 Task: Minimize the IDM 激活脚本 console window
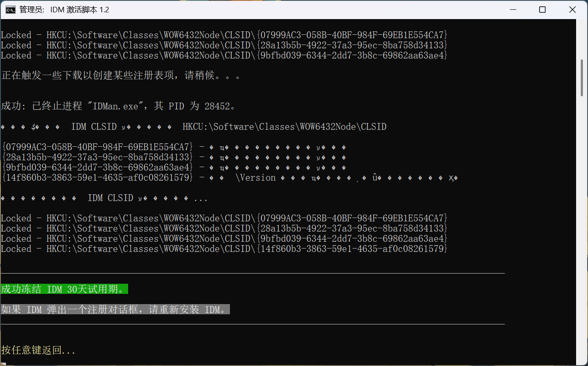pyautogui.click(x=512, y=10)
